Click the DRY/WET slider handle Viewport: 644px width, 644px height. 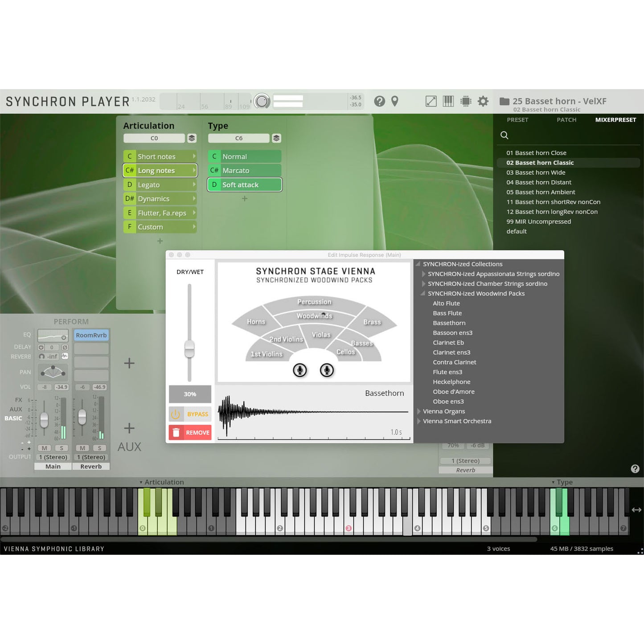pos(189,349)
